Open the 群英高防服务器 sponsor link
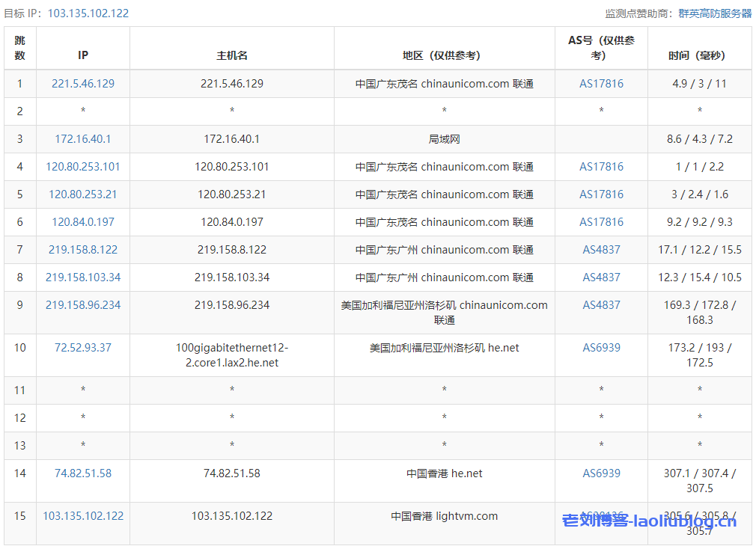Screen dimensions: 756x549 pyautogui.click(x=715, y=13)
